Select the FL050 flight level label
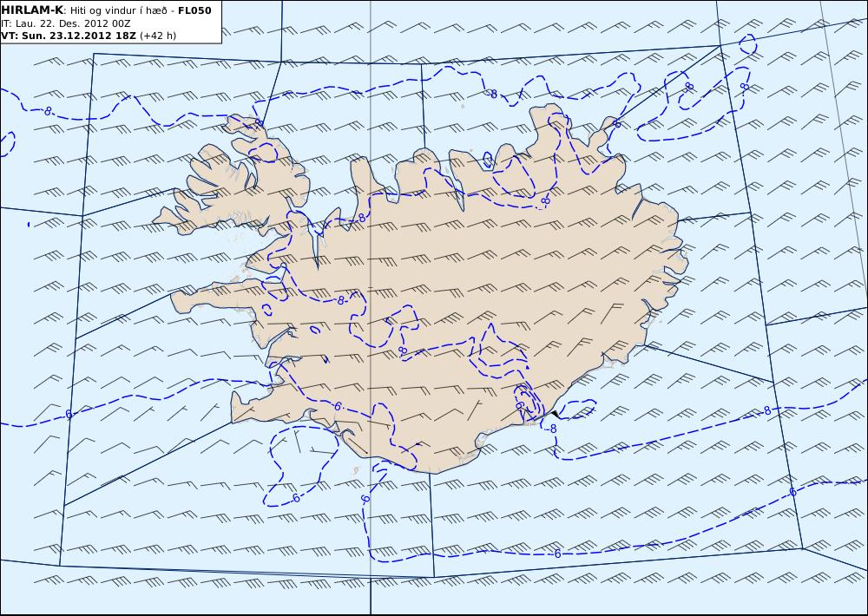Image resolution: width=868 pixels, height=616 pixels. click(194, 10)
